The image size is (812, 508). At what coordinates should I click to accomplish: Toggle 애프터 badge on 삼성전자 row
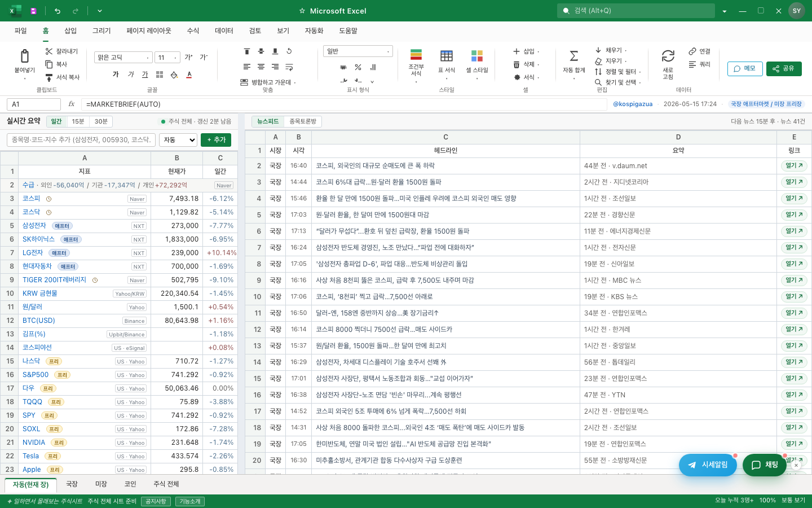62,226
